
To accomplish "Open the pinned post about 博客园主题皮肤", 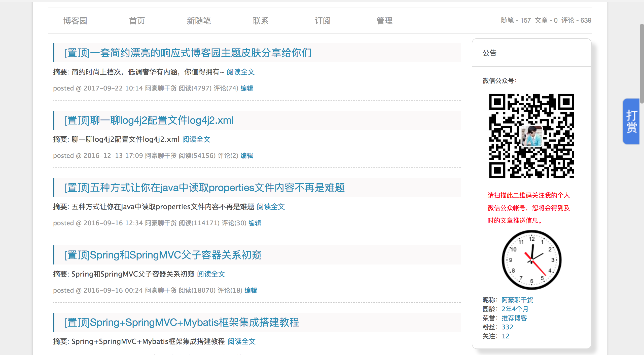I will click(188, 53).
